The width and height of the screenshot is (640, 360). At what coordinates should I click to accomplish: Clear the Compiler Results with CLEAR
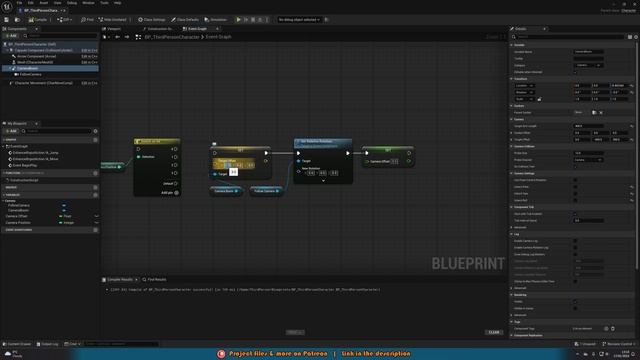[494, 332]
